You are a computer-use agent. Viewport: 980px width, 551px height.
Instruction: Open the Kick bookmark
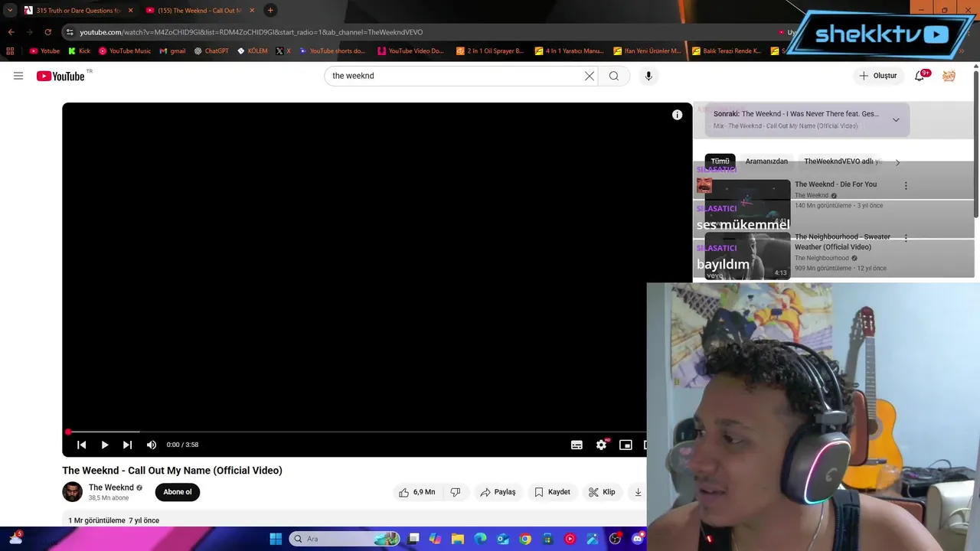point(79,51)
